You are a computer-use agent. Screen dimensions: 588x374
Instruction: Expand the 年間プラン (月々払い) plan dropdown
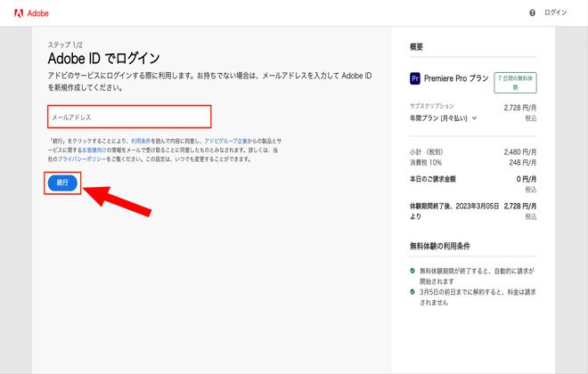[443, 117]
